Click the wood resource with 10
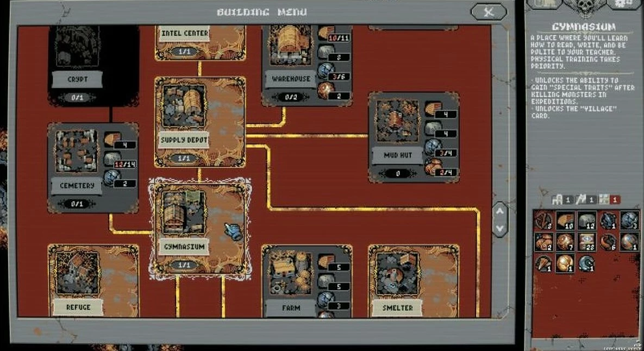Screen dimensions: 644x351 [x=565, y=220]
